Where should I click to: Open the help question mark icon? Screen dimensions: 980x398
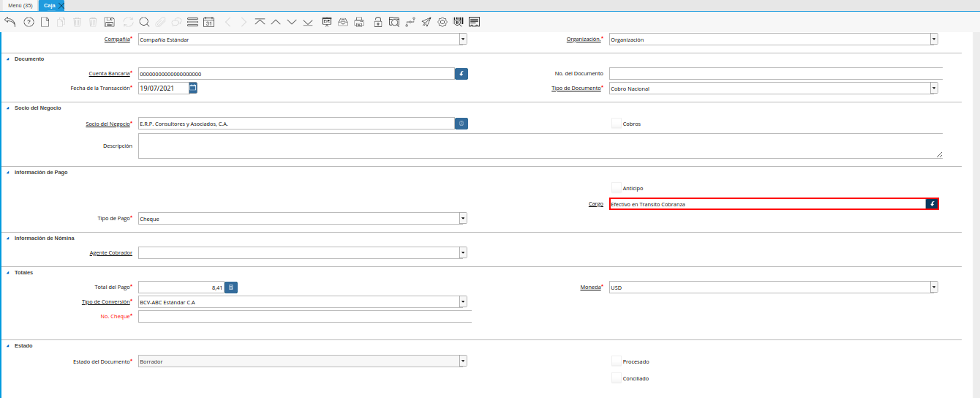click(x=29, y=22)
